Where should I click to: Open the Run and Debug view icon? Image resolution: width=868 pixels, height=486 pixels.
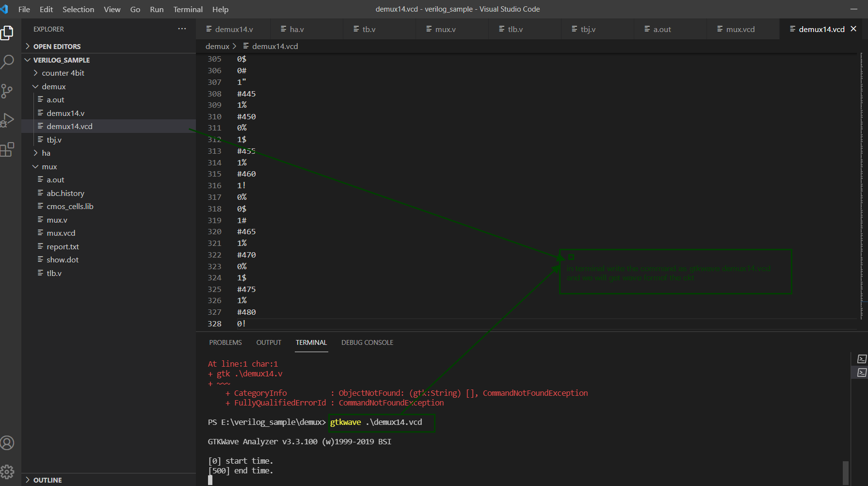(7, 120)
